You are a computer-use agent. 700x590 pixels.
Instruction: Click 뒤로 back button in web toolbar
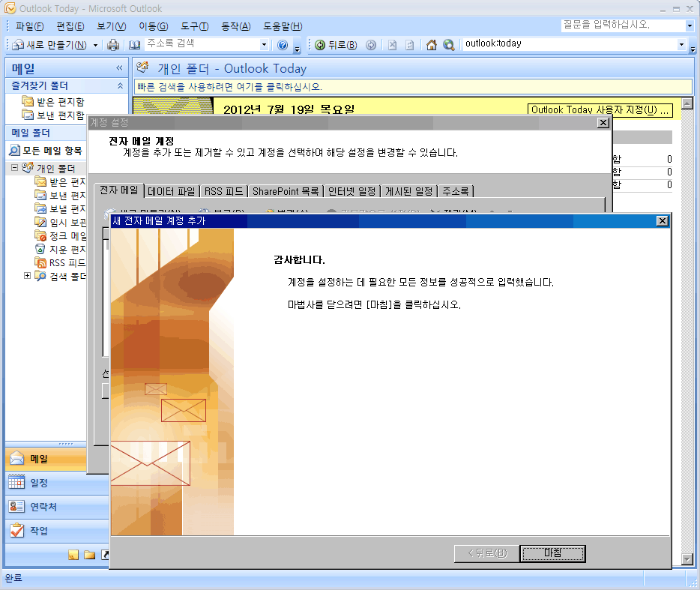[x=336, y=45]
